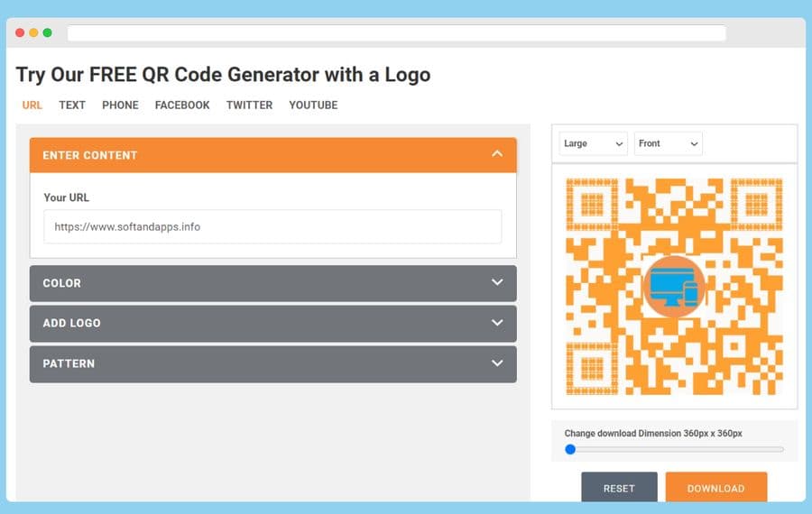Expand the PATTERN section header
The height and width of the screenshot is (514, 812).
pos(272,364)
